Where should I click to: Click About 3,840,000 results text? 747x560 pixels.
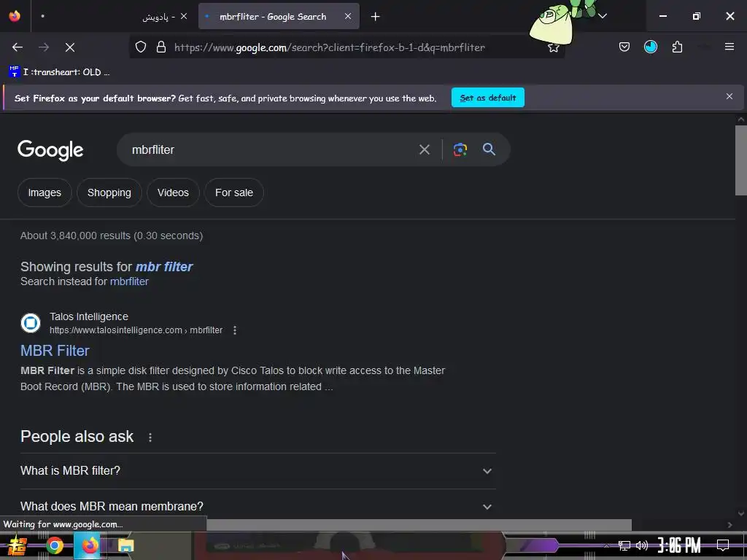112,236
